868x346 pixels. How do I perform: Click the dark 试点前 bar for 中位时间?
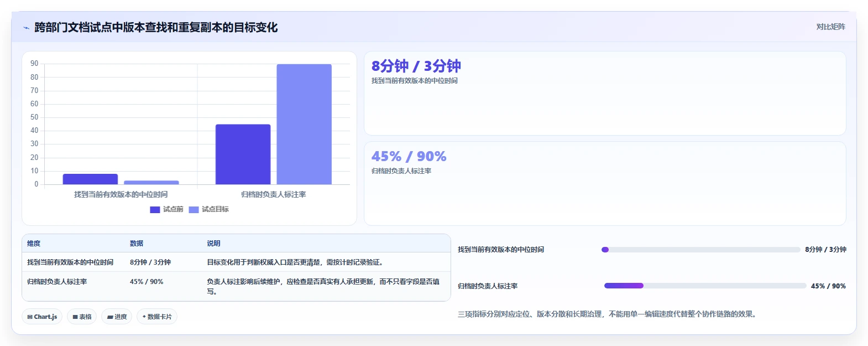click(x=90, y=179)
